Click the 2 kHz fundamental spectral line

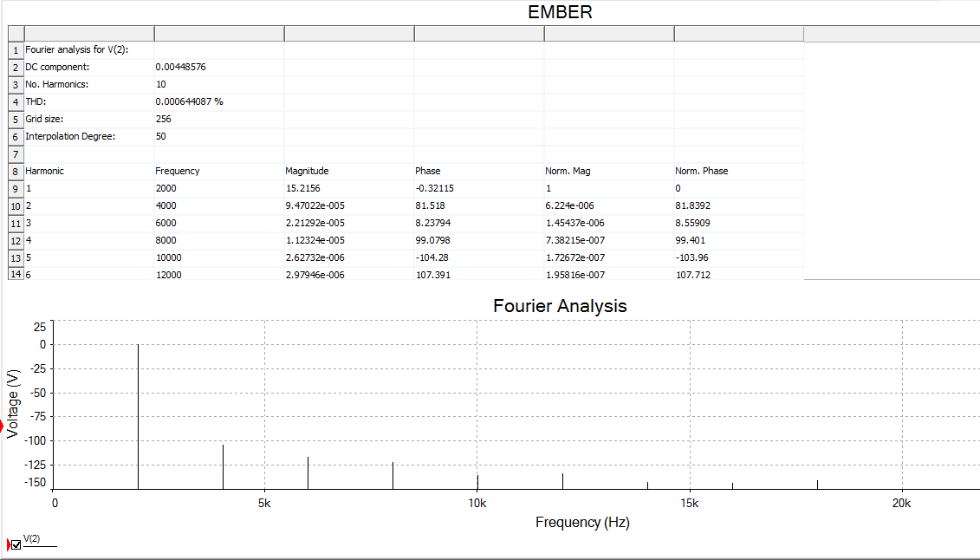pyautogui.click(x=138, y=416)
